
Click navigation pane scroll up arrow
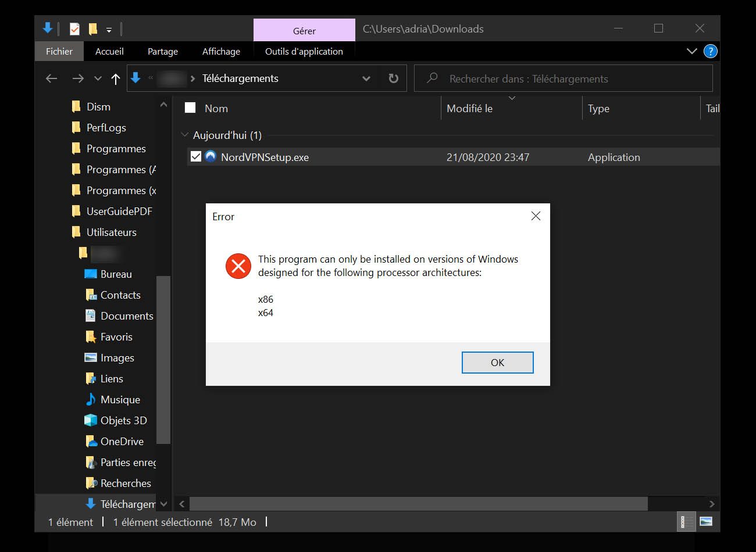pos(163,105)
